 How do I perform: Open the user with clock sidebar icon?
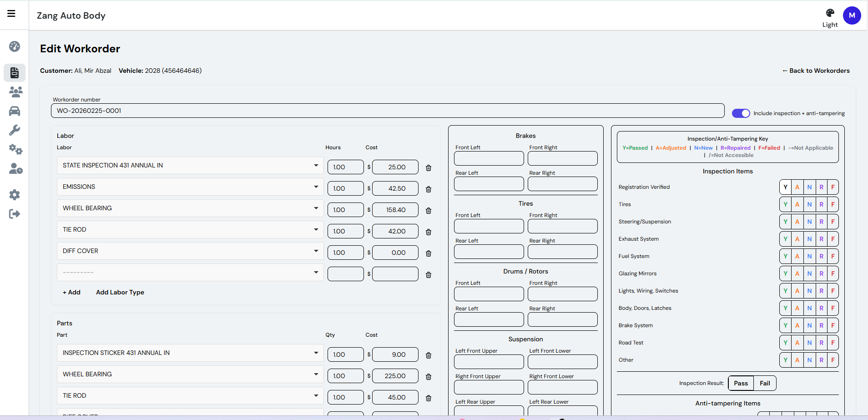click(15, 169)
